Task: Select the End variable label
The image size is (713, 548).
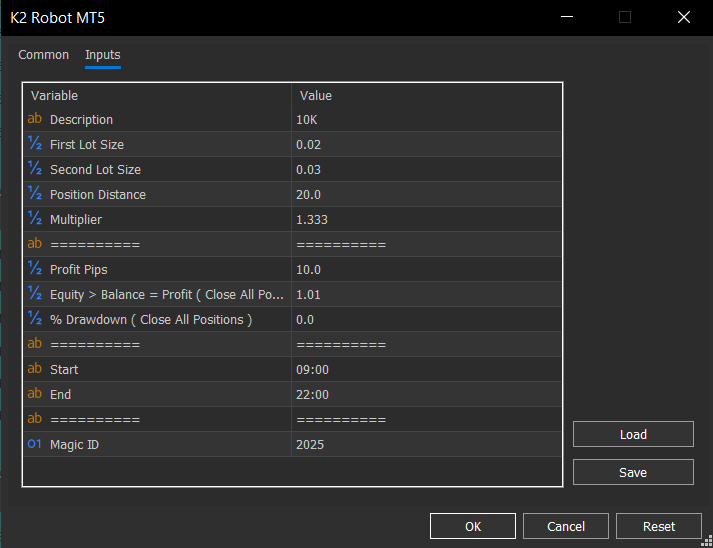Action: [x=60, y=394]
